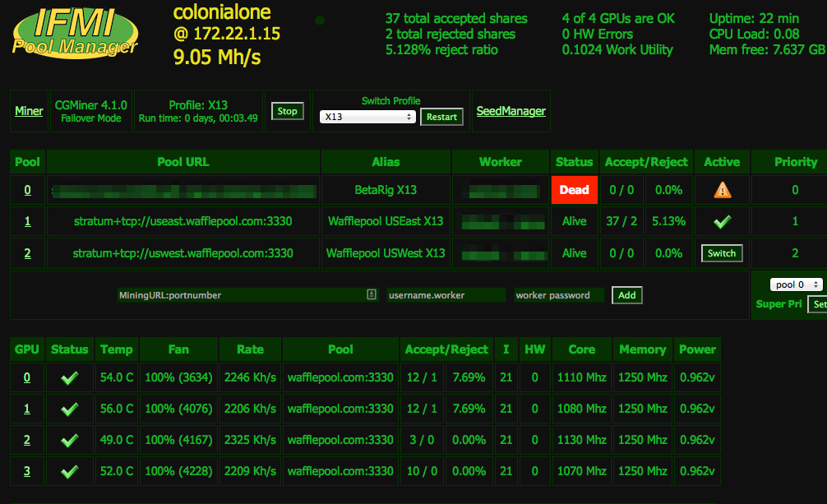Click the colonialone host name
827x504 pixels.
(222, 12)
